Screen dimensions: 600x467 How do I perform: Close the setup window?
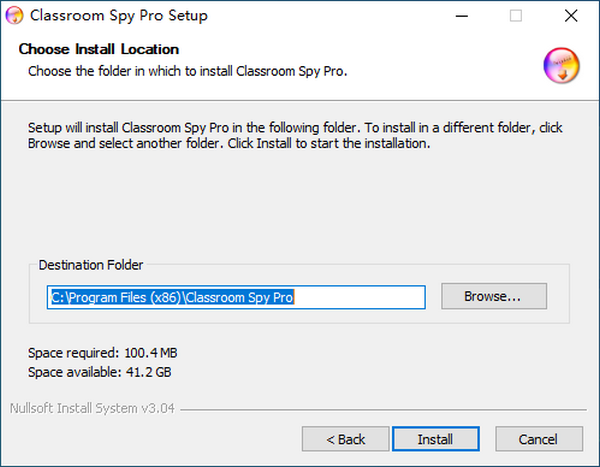click(x=570, y=17)
